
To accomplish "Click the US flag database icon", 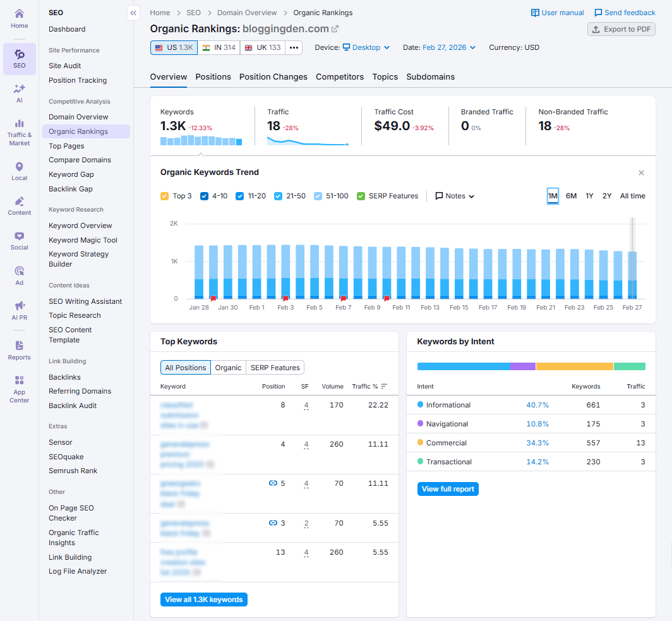I will point(159,47).
